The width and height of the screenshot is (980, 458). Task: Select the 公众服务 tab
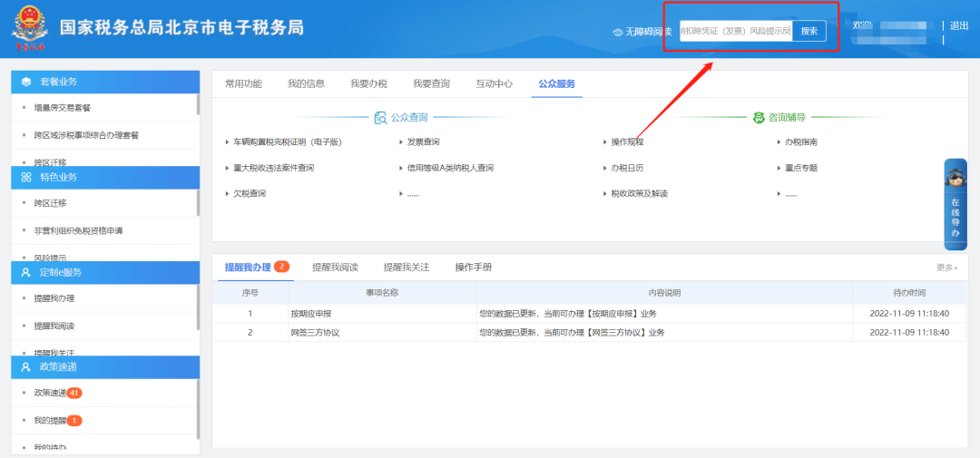tap(557, 83)
